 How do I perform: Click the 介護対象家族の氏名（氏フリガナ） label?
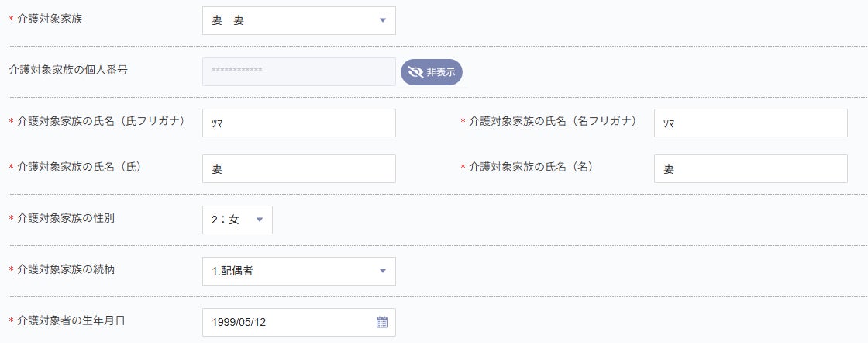click(x=100, y=121)
